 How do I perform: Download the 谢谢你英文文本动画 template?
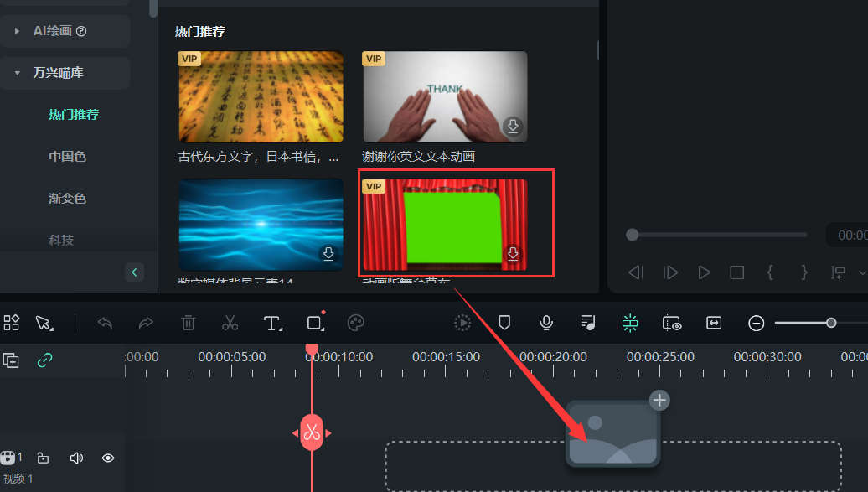(512, 127)
